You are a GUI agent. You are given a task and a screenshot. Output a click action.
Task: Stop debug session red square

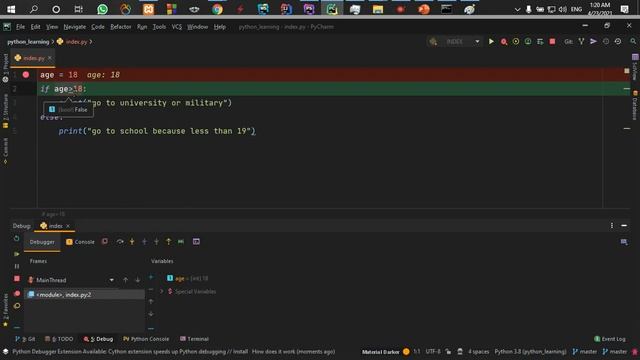[17, 279]
